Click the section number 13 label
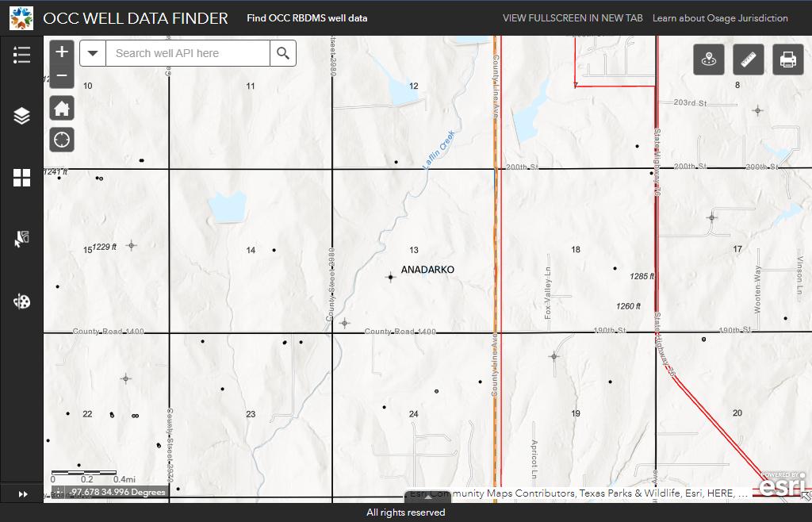 pyautogui.click(x=414, y=250)
